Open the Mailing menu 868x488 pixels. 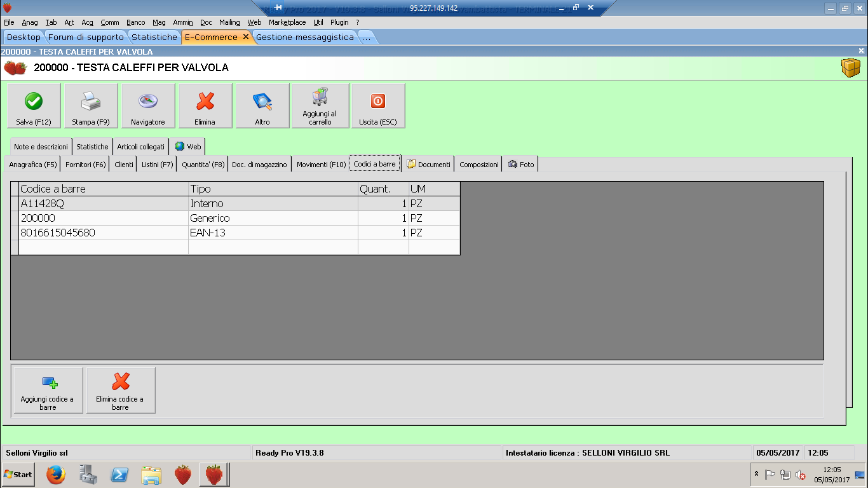tap(229, 22)
